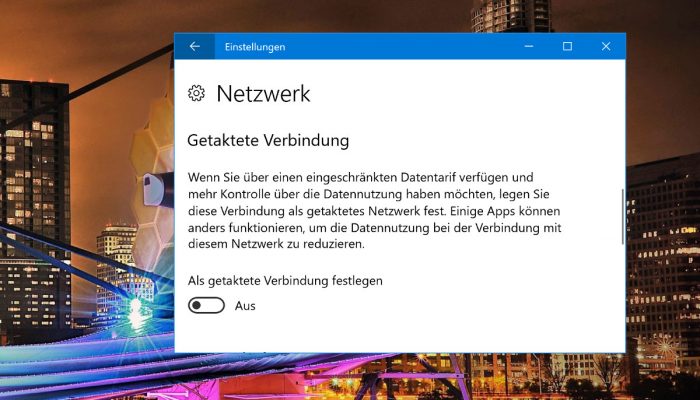Click the wallpaper building right of the window
This screenshot has height=400, width=700.
663,250
